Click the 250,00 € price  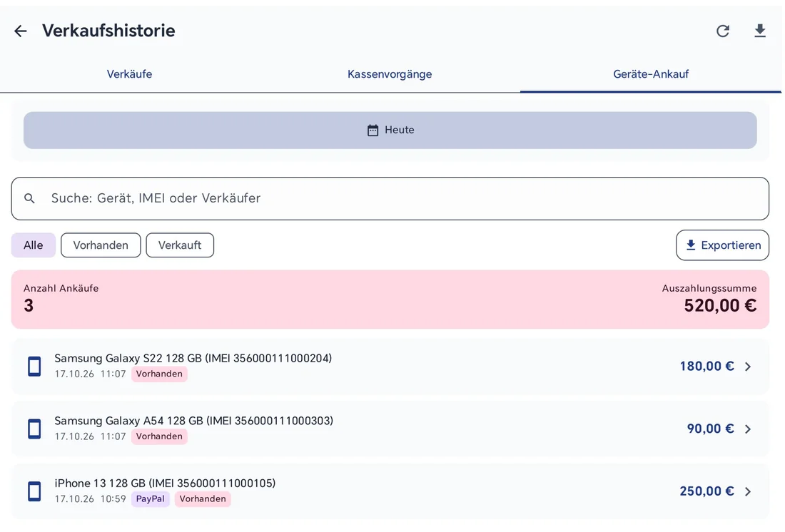coord(707,491)
